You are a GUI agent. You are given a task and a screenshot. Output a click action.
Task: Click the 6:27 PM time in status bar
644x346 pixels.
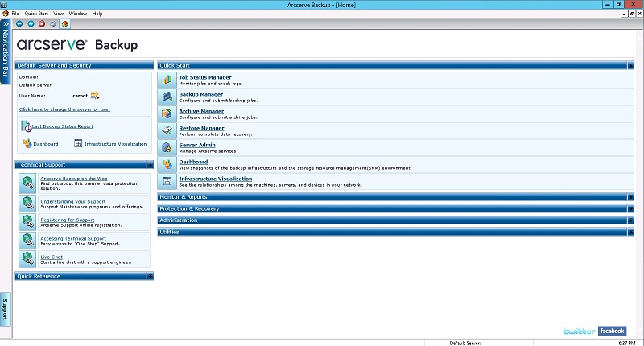click(x=627, y=343)
